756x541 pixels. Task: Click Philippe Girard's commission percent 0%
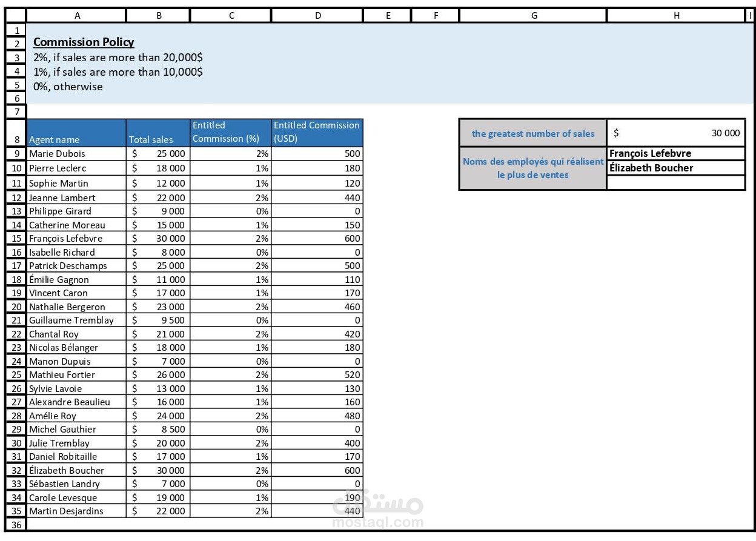(x=231, y=211)
